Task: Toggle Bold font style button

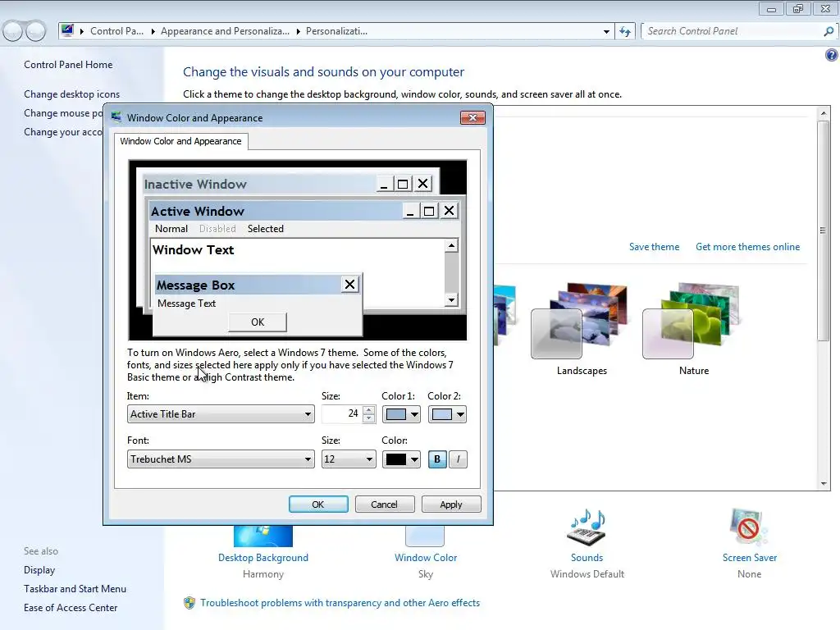Action: (437, 459)
